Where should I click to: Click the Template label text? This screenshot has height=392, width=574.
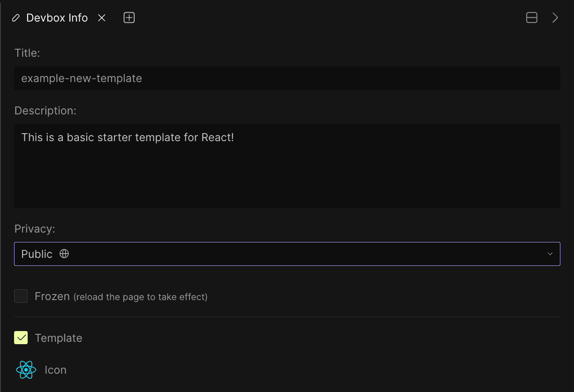[58, 337]
